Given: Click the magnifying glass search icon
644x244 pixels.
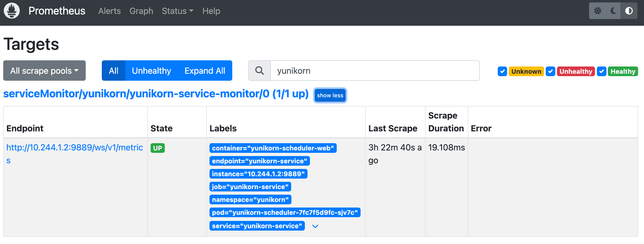Looking at the screenshot, I should tap(259, 71).
